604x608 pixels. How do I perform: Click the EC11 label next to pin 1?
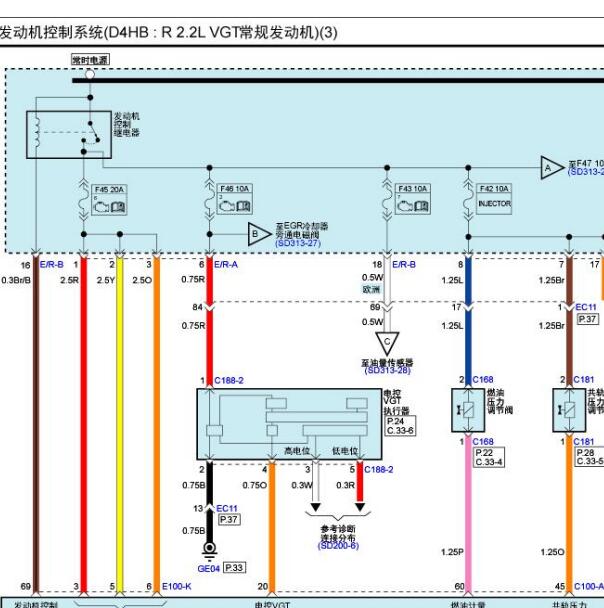coord(586,307)
